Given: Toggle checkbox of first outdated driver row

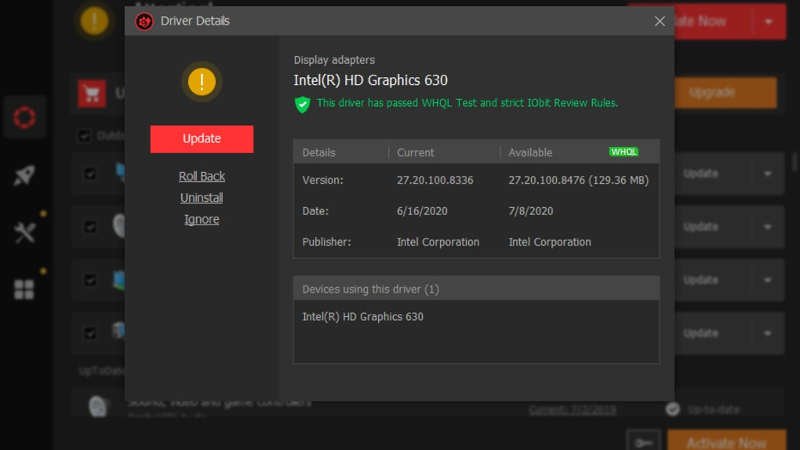Looking at the screenshot, I should [90, 174].
